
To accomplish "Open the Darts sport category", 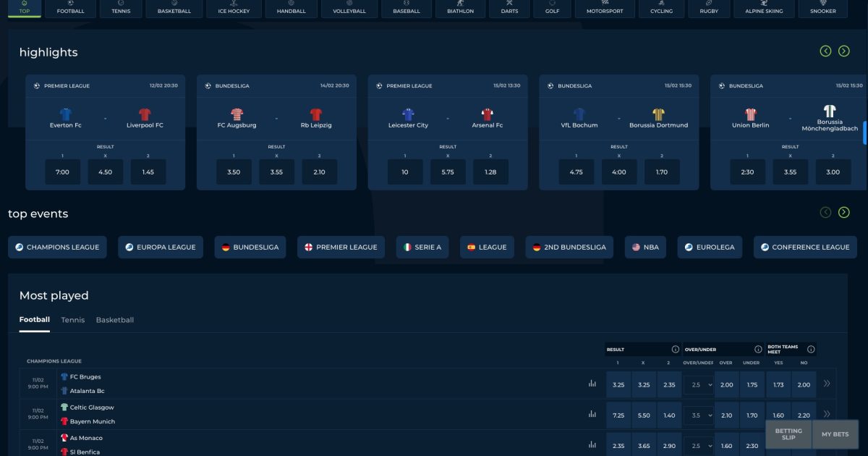I will click(509, 9).
